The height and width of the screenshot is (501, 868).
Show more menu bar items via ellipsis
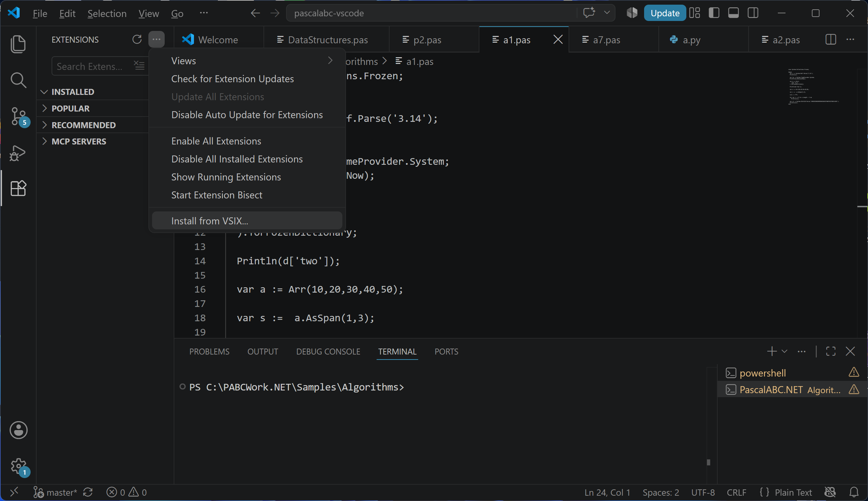coord(204,13)
